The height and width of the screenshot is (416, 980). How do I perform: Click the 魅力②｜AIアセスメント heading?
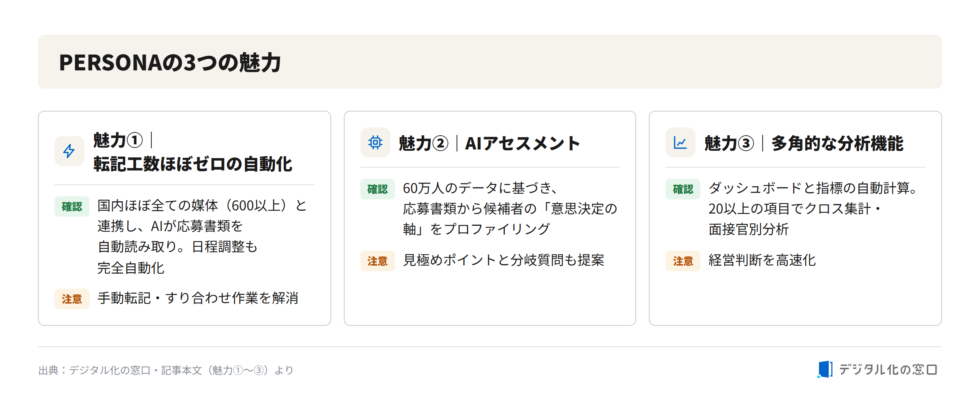point(489,143)
